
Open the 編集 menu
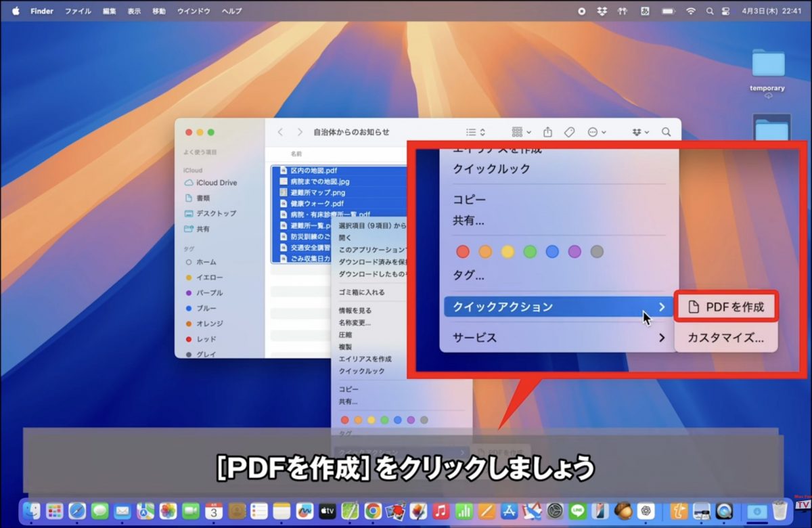[x=109, y=12]
